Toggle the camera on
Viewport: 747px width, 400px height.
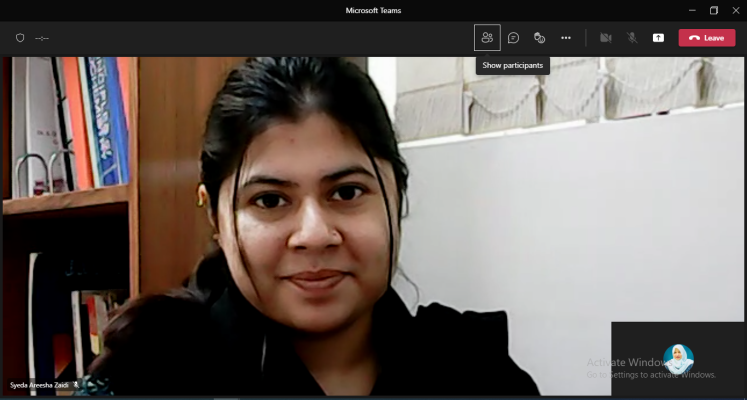pyautogui.click(x=605, y=38)
